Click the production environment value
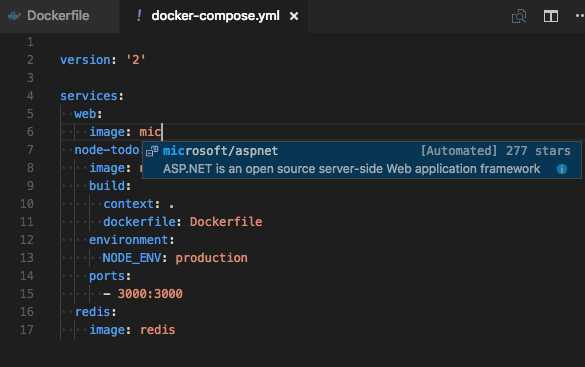The image size is (585, 367). [212, 258]
